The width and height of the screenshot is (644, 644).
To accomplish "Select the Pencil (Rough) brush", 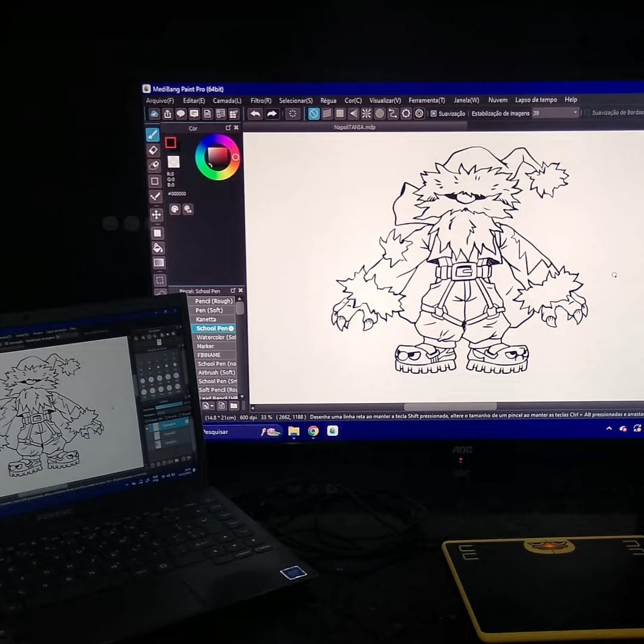I will click(x=213, y=301).
